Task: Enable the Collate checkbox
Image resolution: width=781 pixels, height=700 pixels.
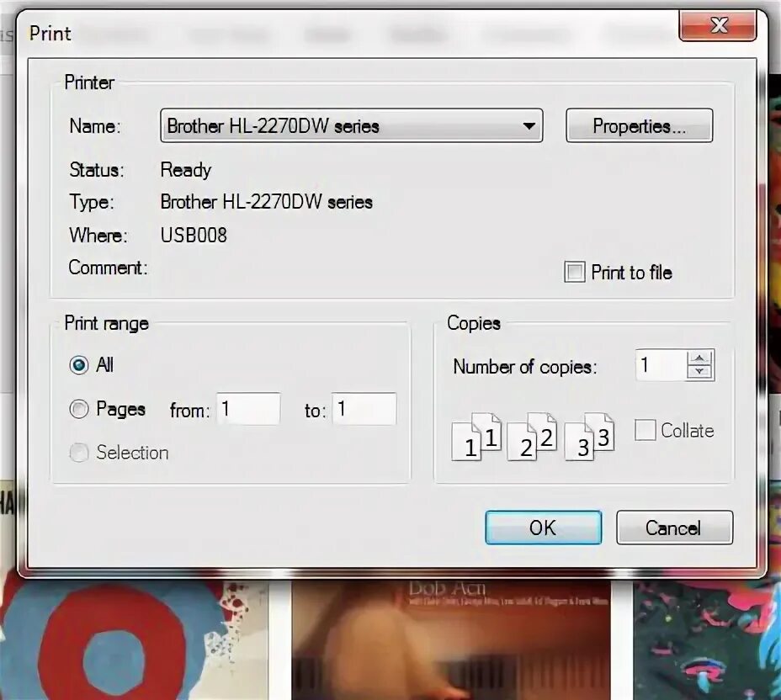Action: (645, 430)
